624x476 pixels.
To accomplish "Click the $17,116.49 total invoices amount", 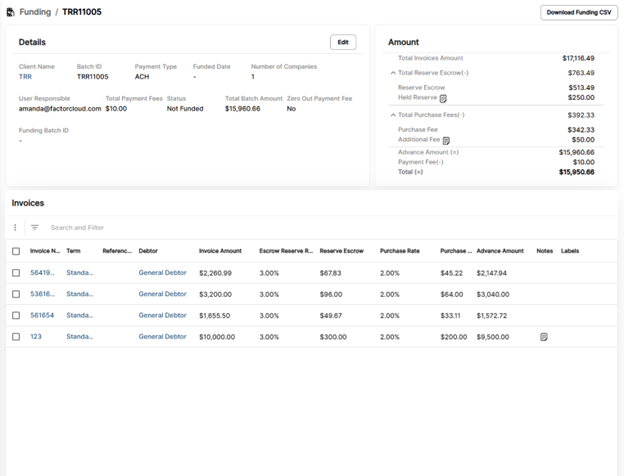I will click(x=578, y=59).
